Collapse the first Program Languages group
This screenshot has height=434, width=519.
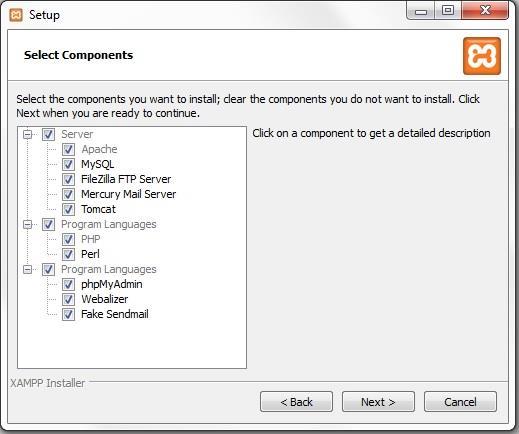pyautogui.click(x=27, y=224)
